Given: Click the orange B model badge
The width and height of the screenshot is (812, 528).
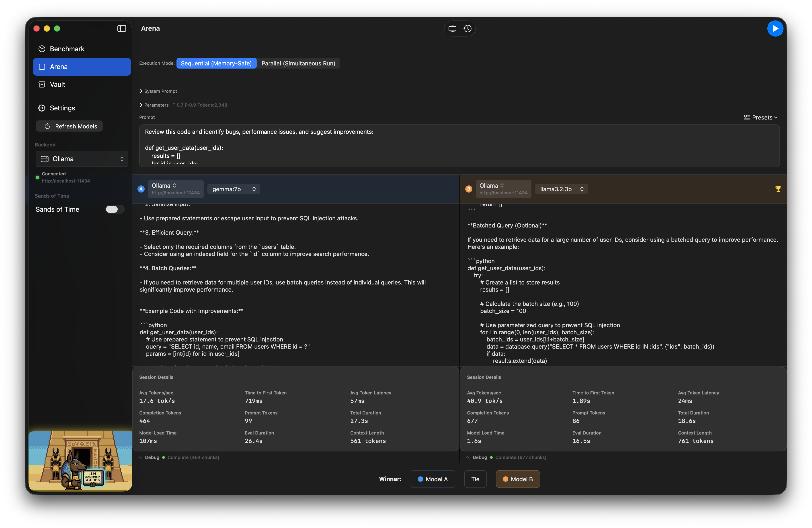Looking at the screenshot, I should [x=469, y=189].
